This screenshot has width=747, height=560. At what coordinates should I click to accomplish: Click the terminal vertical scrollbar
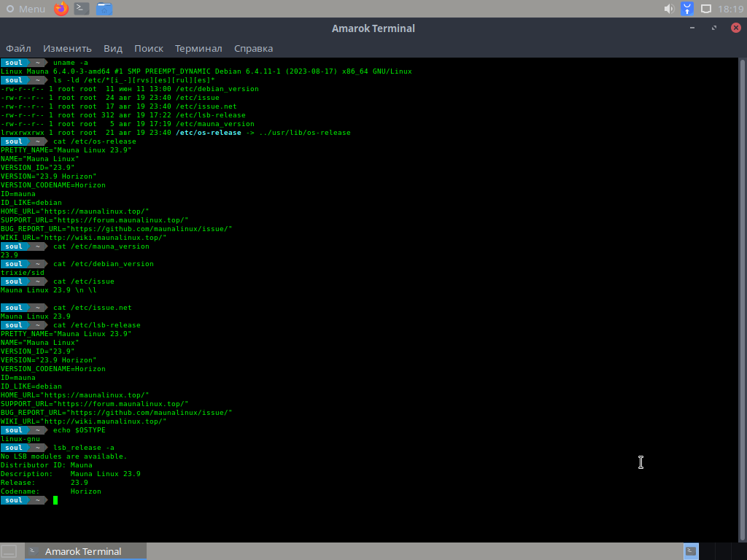[742, 300]
